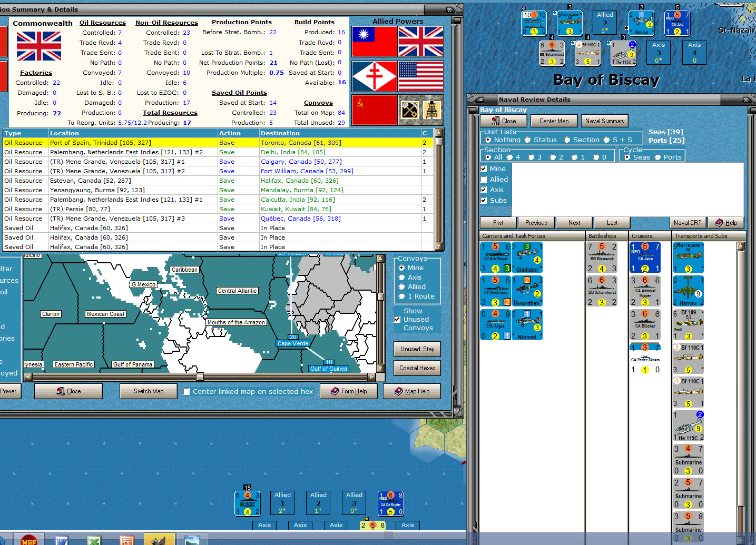Enable Center linked map on selected hex

(x=186, y=391)
